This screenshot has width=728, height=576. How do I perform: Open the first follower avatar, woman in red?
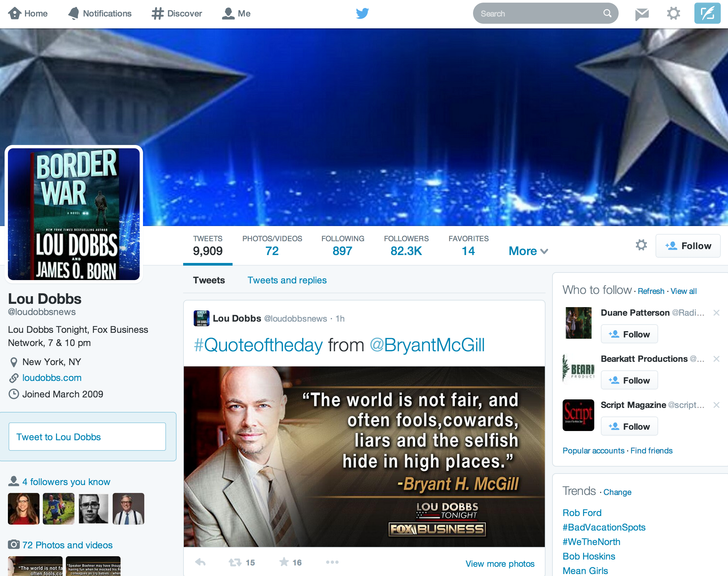coord(24,509)
